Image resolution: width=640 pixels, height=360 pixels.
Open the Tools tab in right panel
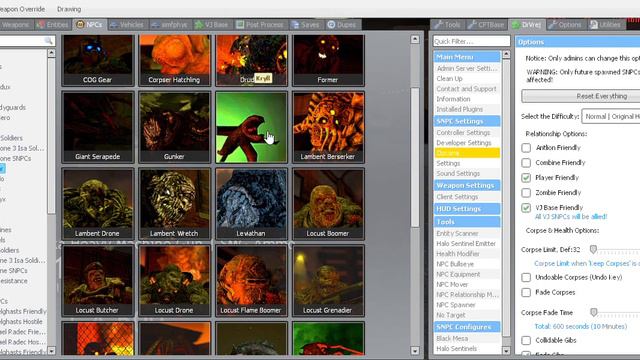(447, 24)
